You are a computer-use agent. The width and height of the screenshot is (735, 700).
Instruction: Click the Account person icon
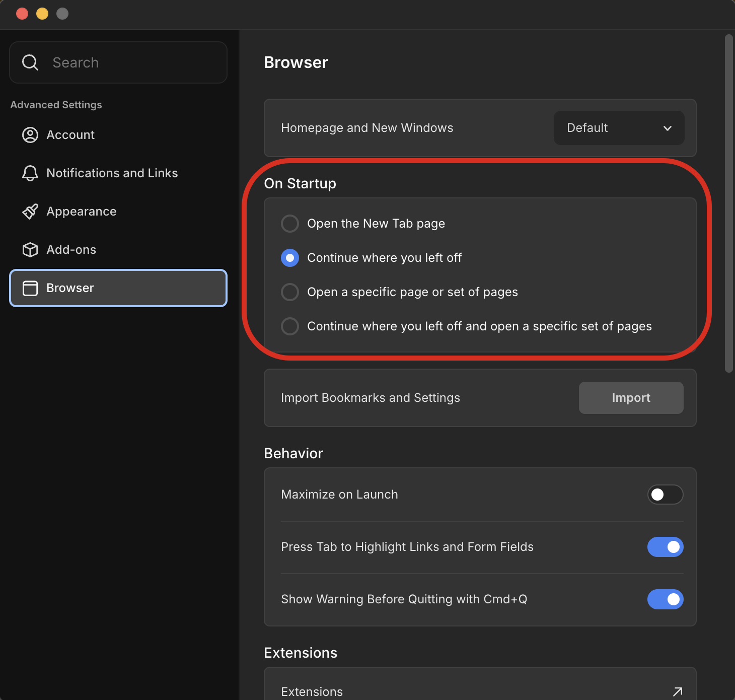click(x=30, y=135)
